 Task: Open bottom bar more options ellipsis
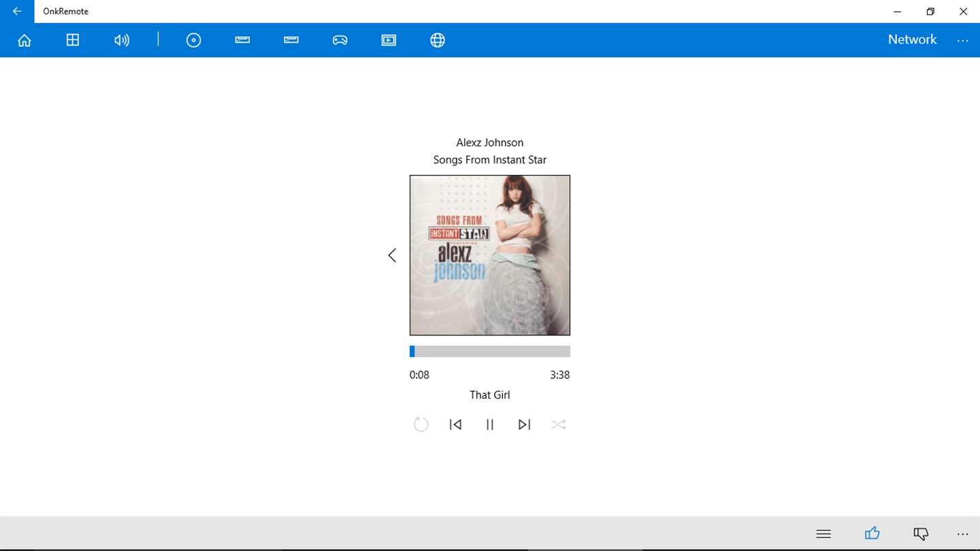pyautogui.click(x=962, y=535)
